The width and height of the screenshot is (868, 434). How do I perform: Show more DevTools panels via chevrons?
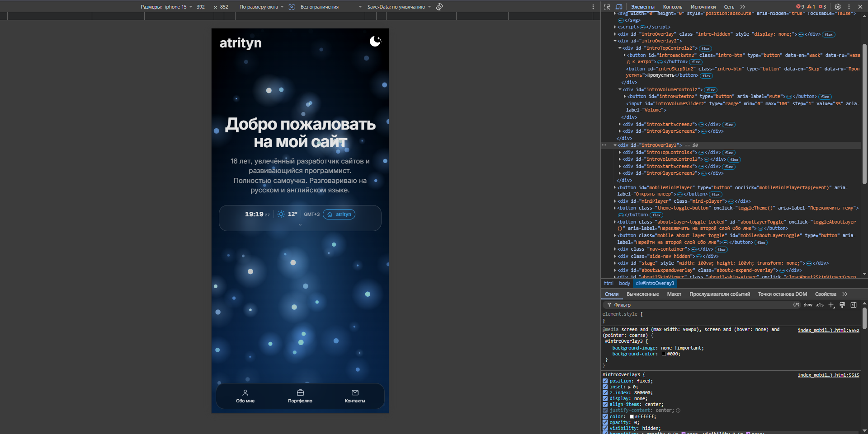(743, 7)
